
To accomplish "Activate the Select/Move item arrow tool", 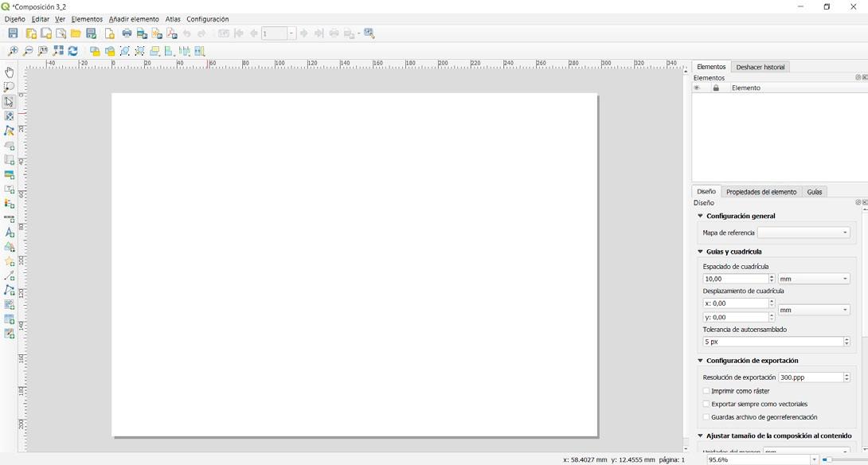I will (x=9, y=102).
